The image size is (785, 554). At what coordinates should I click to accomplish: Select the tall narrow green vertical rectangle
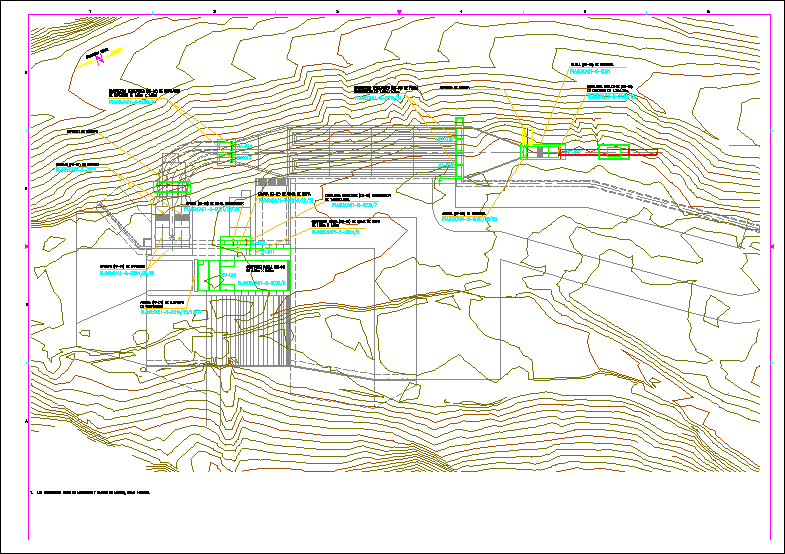click(459, 149)
